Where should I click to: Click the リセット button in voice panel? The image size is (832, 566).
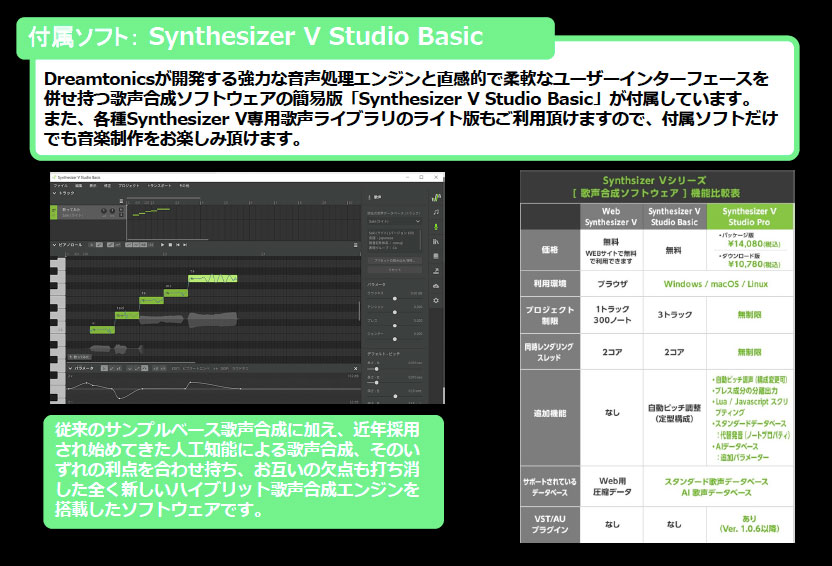point(394,269)
